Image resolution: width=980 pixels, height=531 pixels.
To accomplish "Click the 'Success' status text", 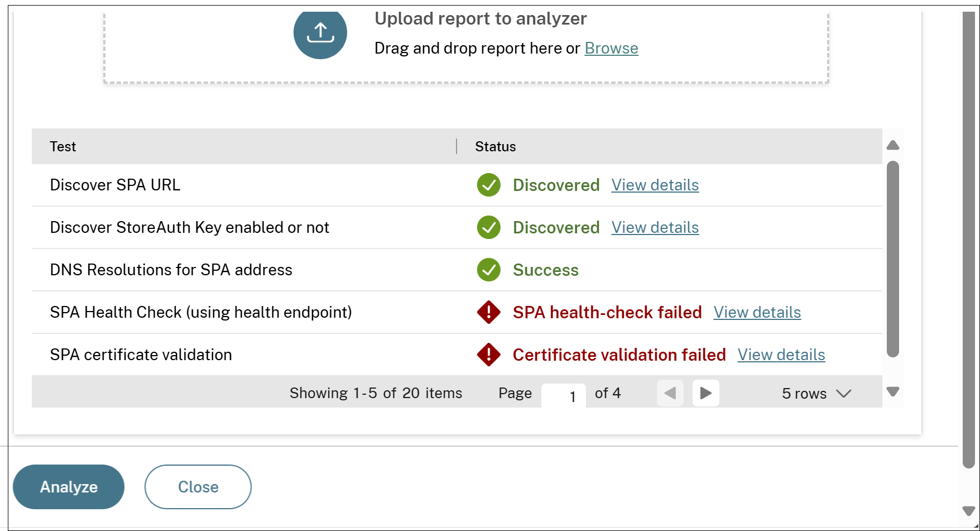I will coord(546,270).
